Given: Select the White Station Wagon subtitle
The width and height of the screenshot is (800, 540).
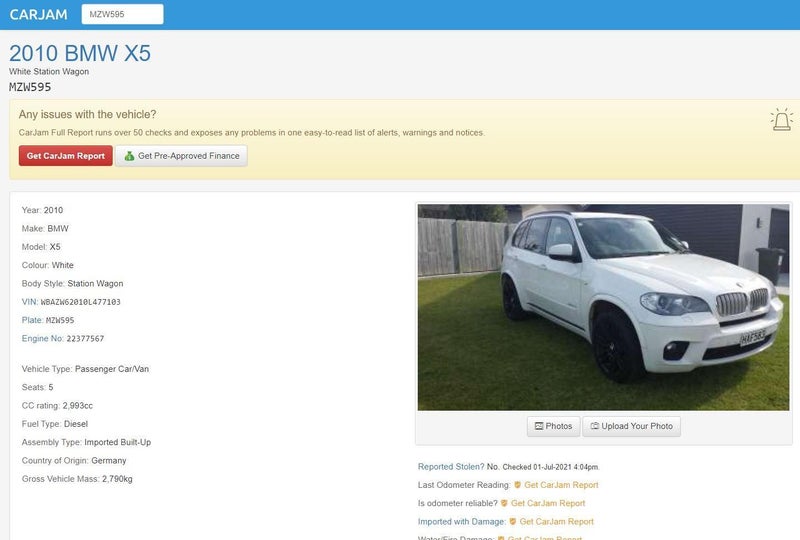Looking at the screenshot, I should pos(49,71).
